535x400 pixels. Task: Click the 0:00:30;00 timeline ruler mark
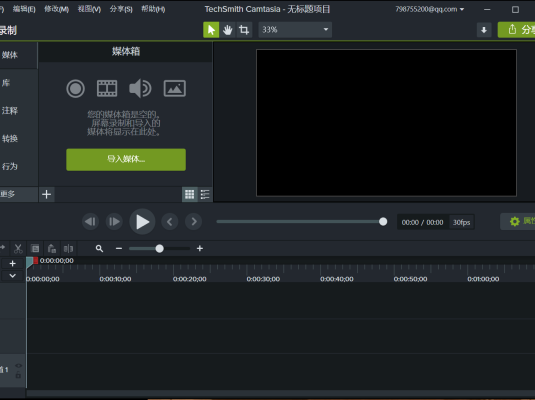pyautogui.click(x=263, y=279)
